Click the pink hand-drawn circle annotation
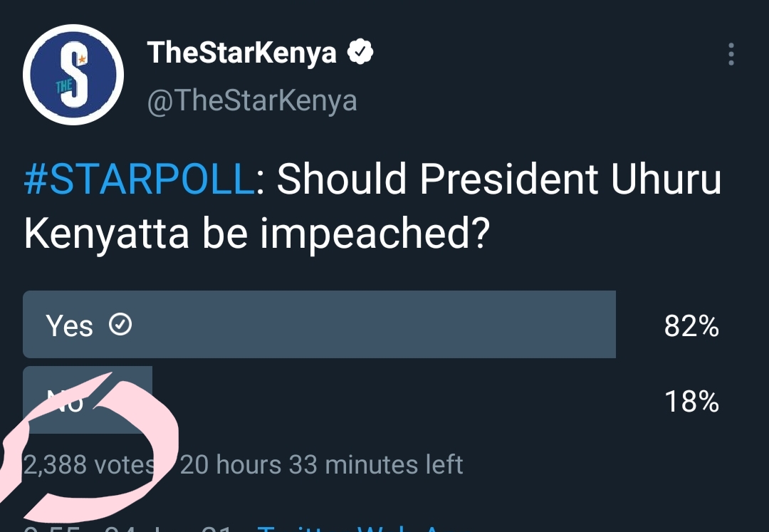769x532 pixels. coord(88,447)
